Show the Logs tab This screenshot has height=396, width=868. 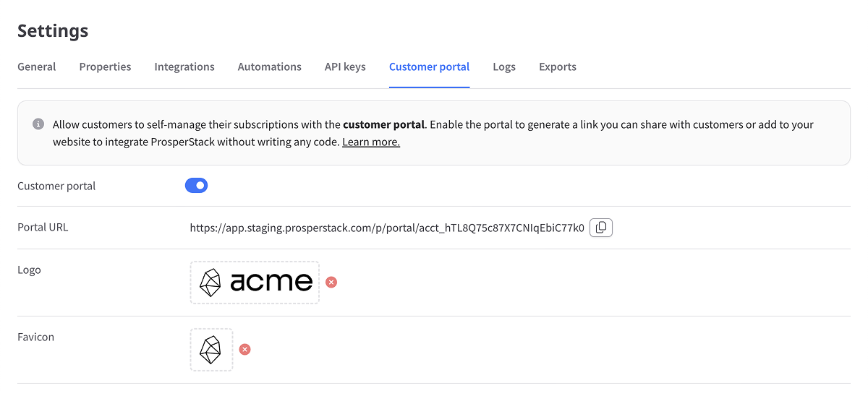(504, 66)
